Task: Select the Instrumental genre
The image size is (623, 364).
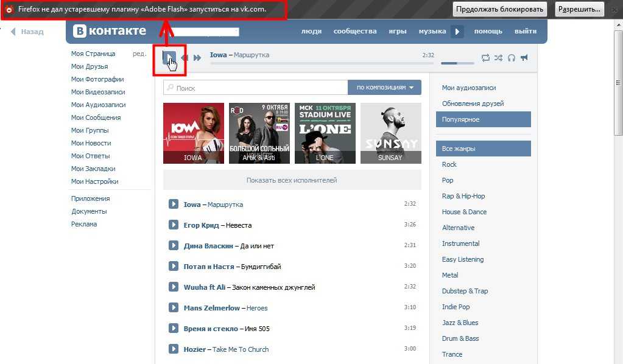Action: coord(460,243)
